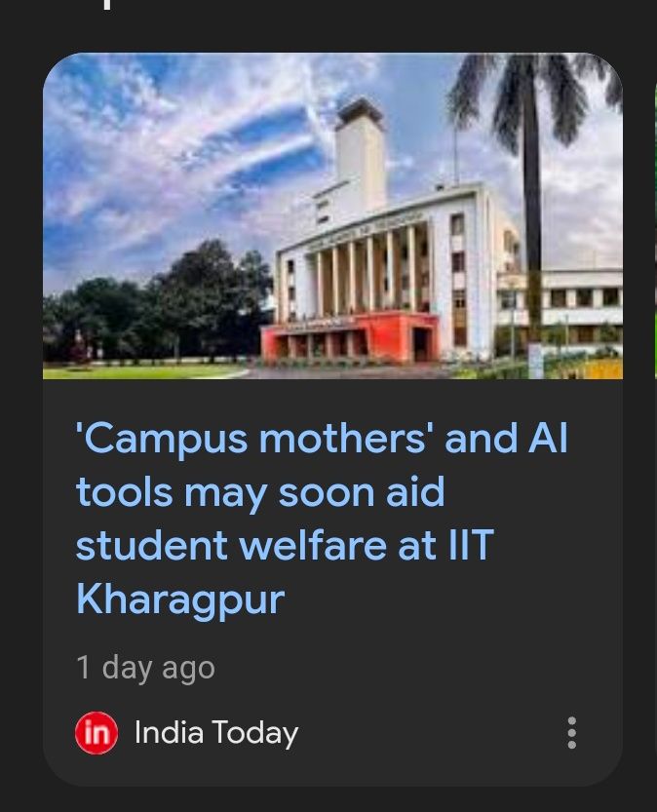Open the India Today source name
The height and width of the screenshot is (812, 657).
click(x=215, y=733)
